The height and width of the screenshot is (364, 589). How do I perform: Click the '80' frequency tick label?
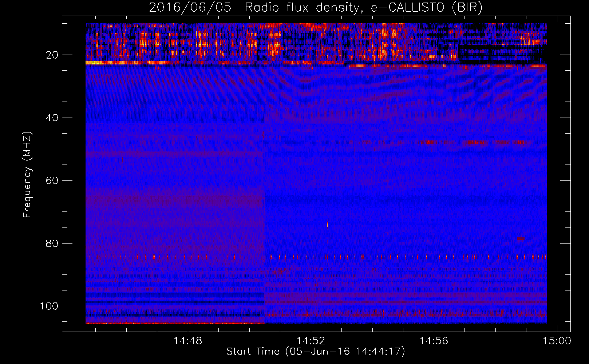click(x=52, y=243)
